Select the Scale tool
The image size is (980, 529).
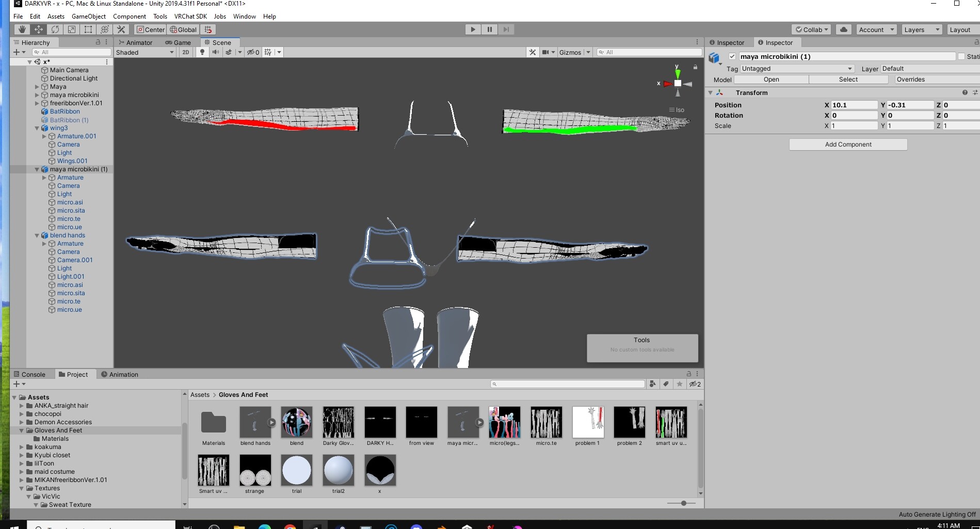click(72, 29)
